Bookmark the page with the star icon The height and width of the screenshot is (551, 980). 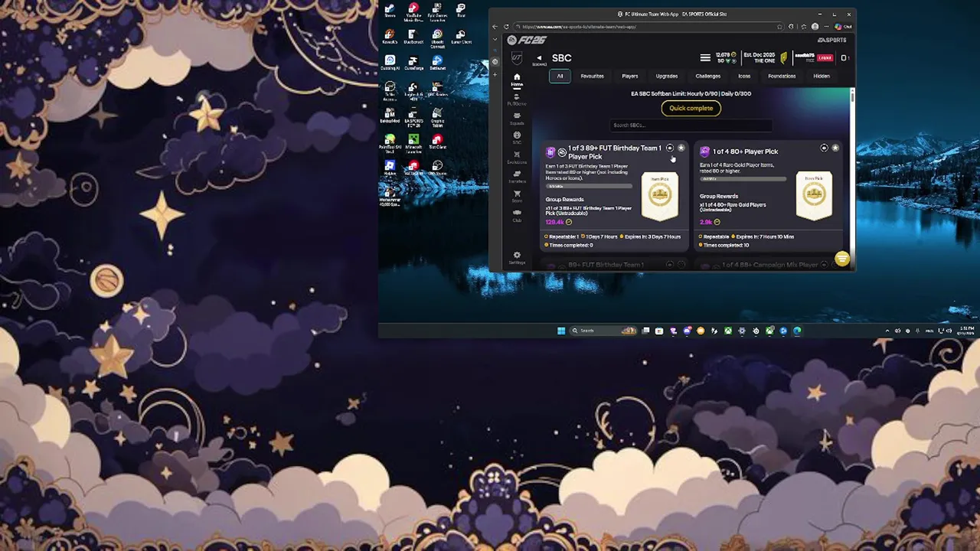pyautogui.click(x=779, y=27)
